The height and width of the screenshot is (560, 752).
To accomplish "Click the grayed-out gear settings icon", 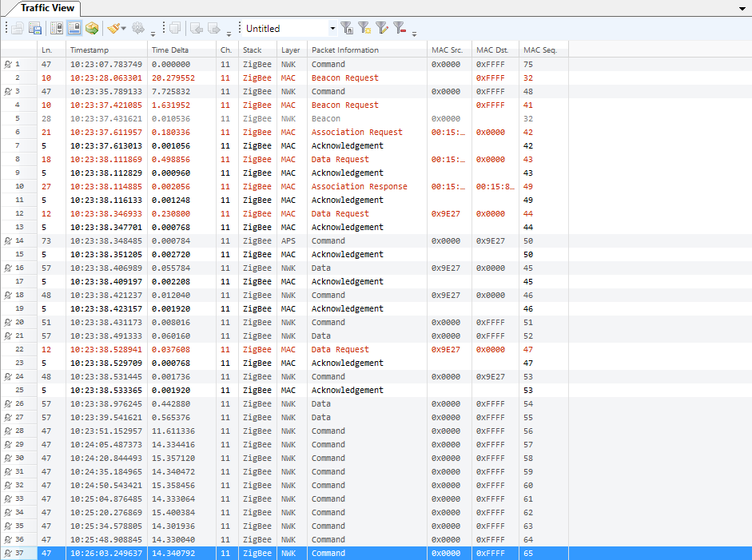I will [x=138, y=28].
